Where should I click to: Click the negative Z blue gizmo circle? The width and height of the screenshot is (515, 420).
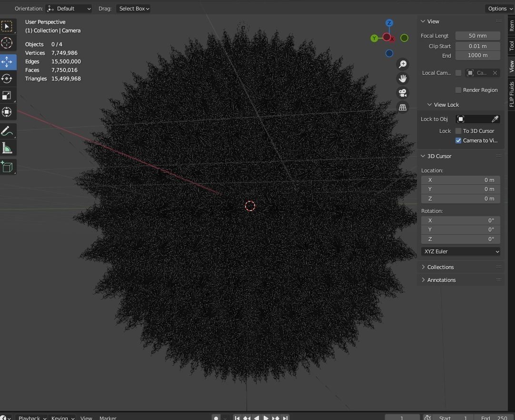click(x=389, y=53)
